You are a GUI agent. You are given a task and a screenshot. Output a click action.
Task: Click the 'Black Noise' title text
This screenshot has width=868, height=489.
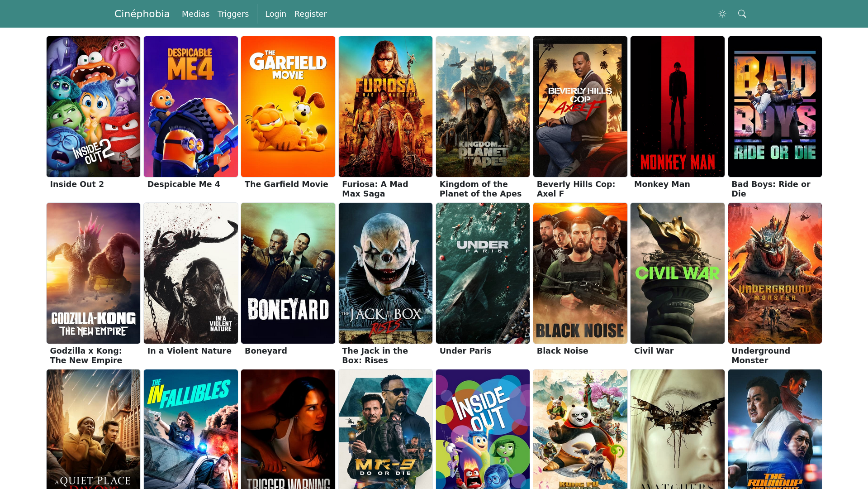click(562, 351)
